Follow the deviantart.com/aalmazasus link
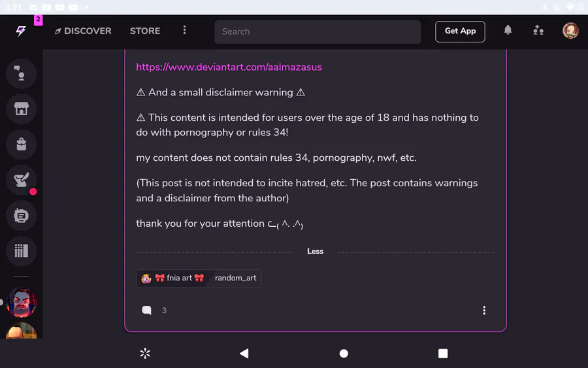The image size is (588, 368). click(229, 67)
